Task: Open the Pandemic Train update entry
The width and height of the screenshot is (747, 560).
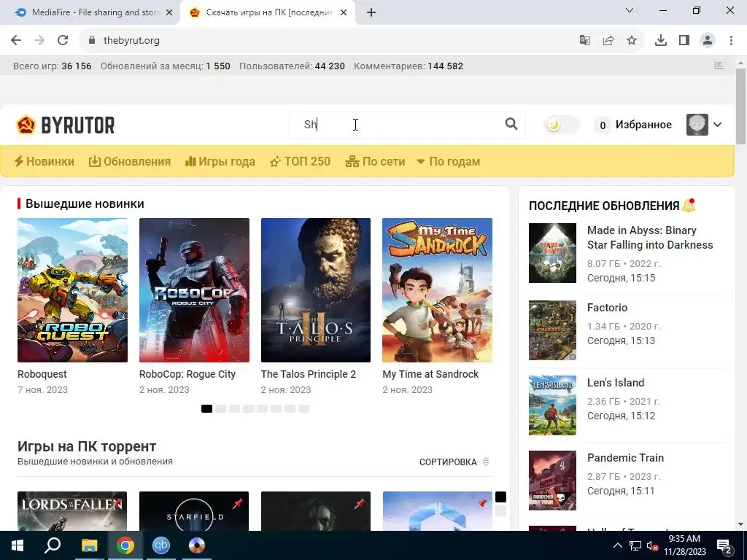Action: [625, 458]
